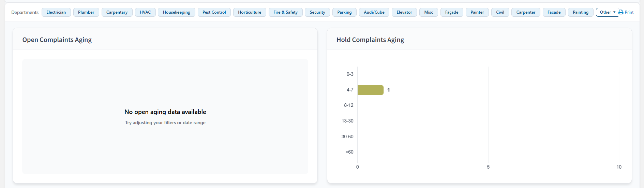Click the Parking department filter
The width and height of the screenshot is (644, 188).
point(344,12)
